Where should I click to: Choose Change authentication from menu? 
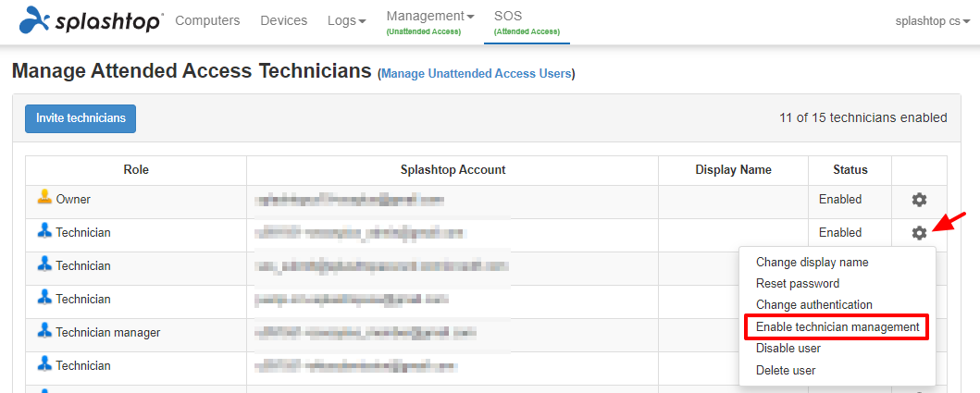coord(813,305)
